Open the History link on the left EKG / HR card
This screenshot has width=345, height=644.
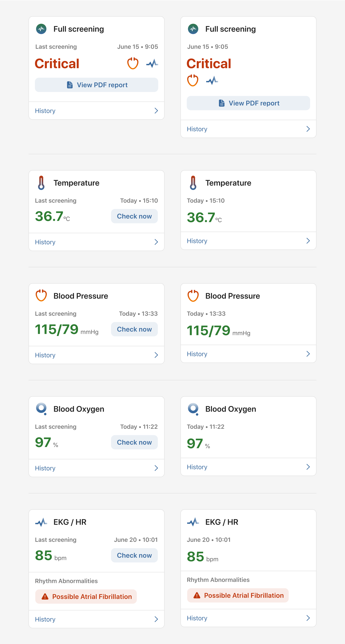(x=45, y=619)
